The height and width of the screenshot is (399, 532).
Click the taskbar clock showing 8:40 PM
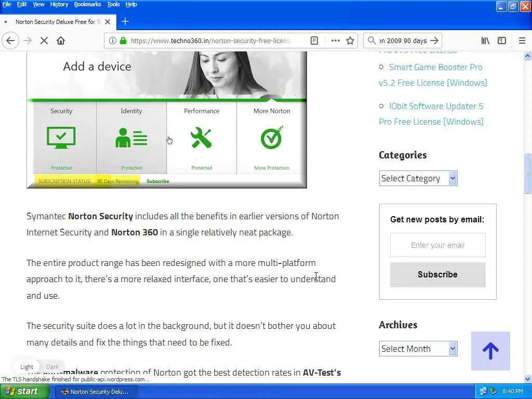coord(513,392)
